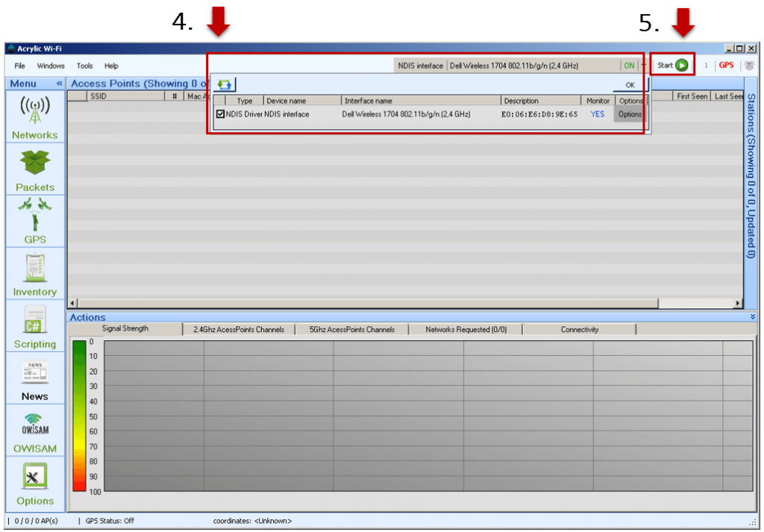Screen dimensions: 764x532
Task: Open the Windows menu
Action: click(51, 66)
